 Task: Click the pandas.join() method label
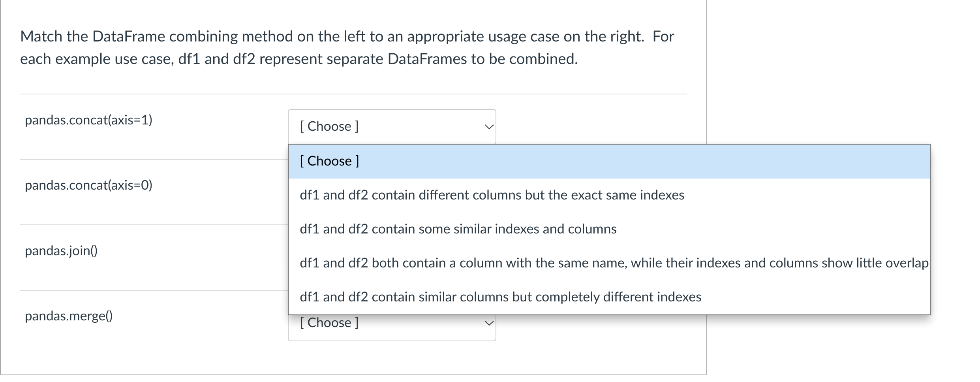click(x=61, y=251)
